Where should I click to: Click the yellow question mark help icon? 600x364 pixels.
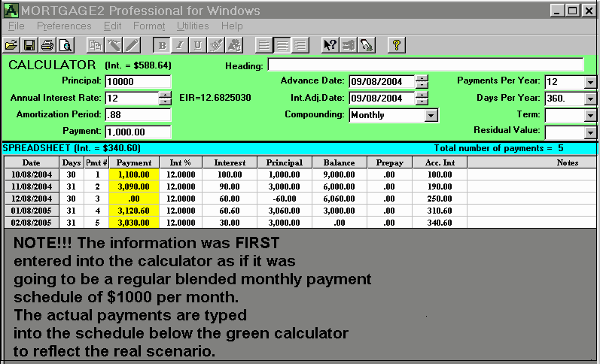pyautogui.click(x=397, y=44)
